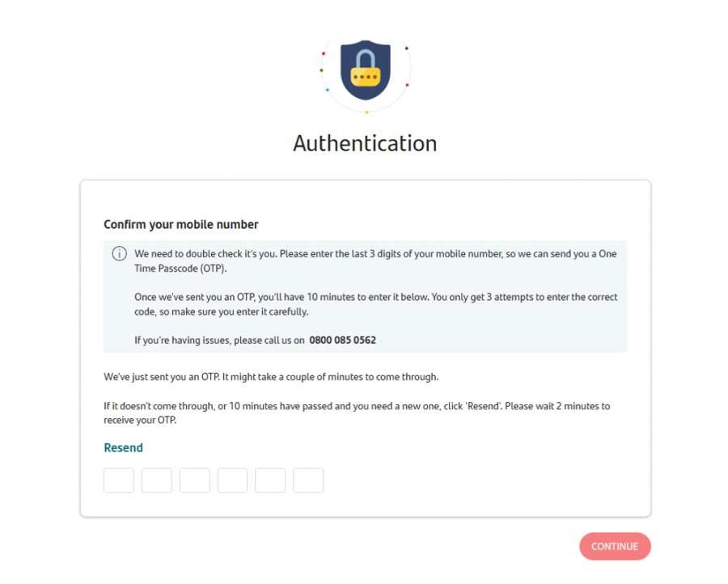This screenshot has width=728, height=584.
Task: Click the information circle icon in the notice
Action: point(119,253)
